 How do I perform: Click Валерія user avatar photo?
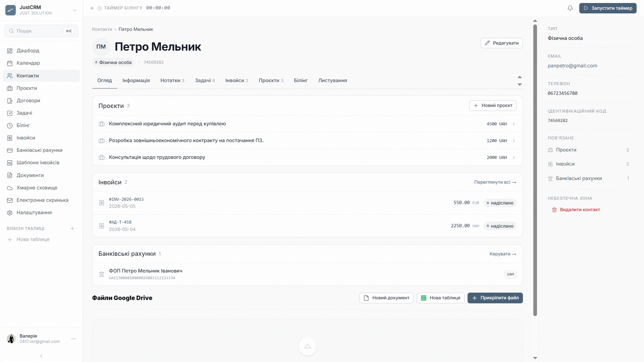[11, 339]
